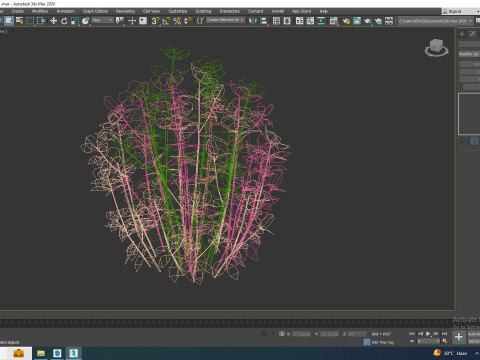Toggle Percent Snap
This screenshot has width=480, height=360.
(x=177, y=21)
